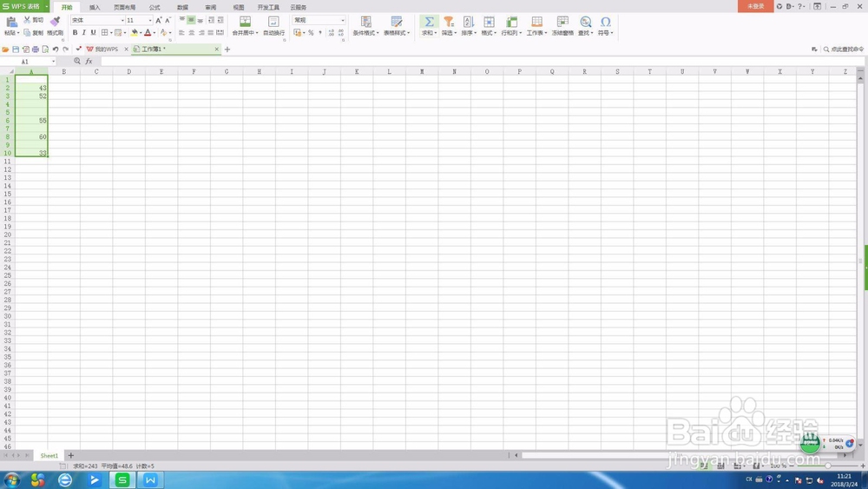Click the yellow fill color swatch
868x489 pixels.
(134, 33)
